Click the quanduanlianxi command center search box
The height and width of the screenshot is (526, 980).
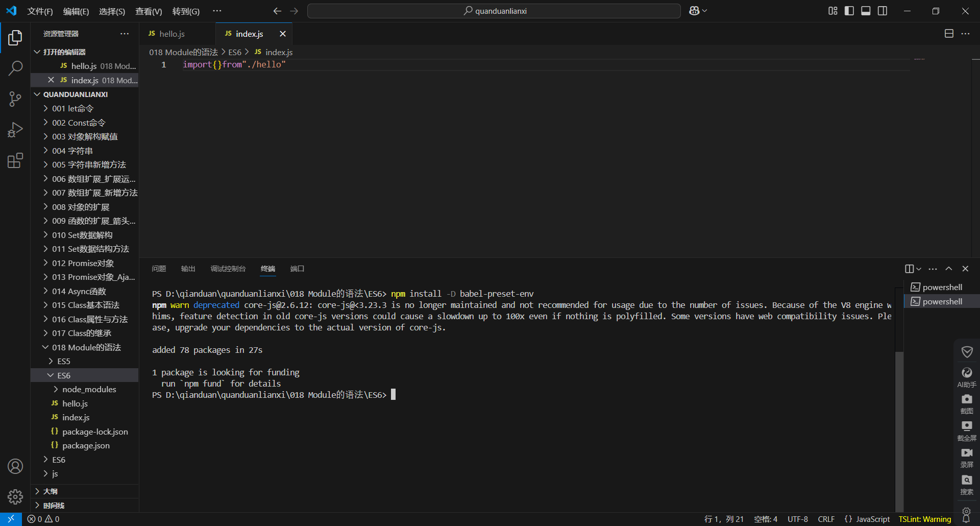pos(494,11)
